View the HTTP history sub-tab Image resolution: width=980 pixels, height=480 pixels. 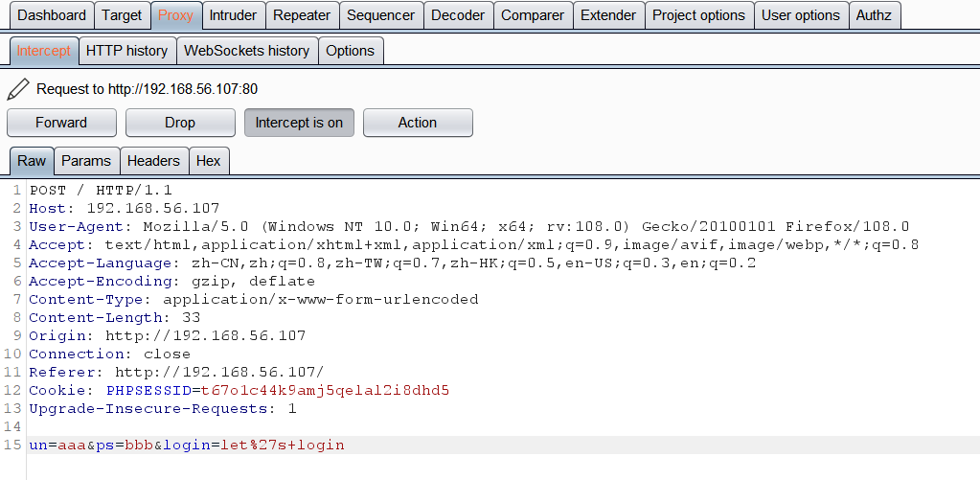point(126,51)
